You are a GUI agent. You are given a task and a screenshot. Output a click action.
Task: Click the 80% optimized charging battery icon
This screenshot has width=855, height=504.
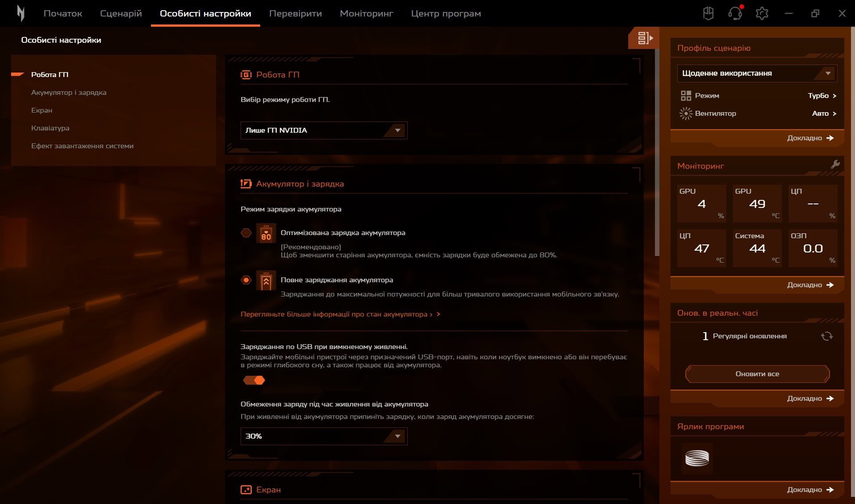pos(266,233)
